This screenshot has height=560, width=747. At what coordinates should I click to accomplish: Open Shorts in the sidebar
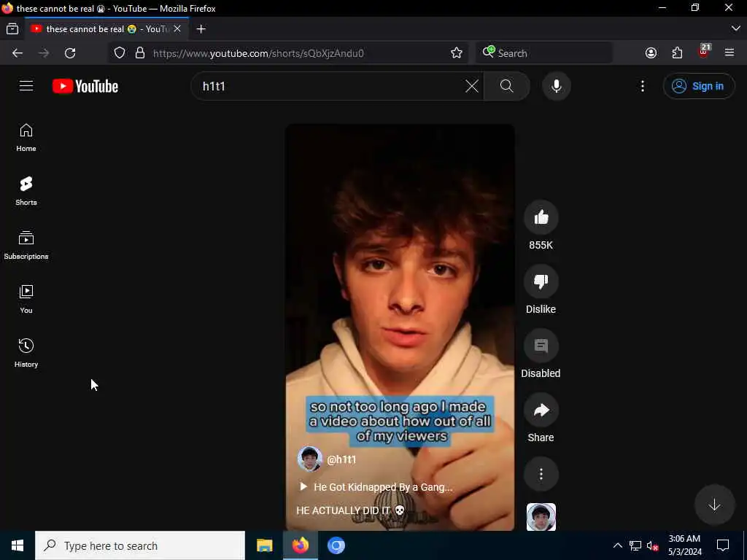[26, 192]
